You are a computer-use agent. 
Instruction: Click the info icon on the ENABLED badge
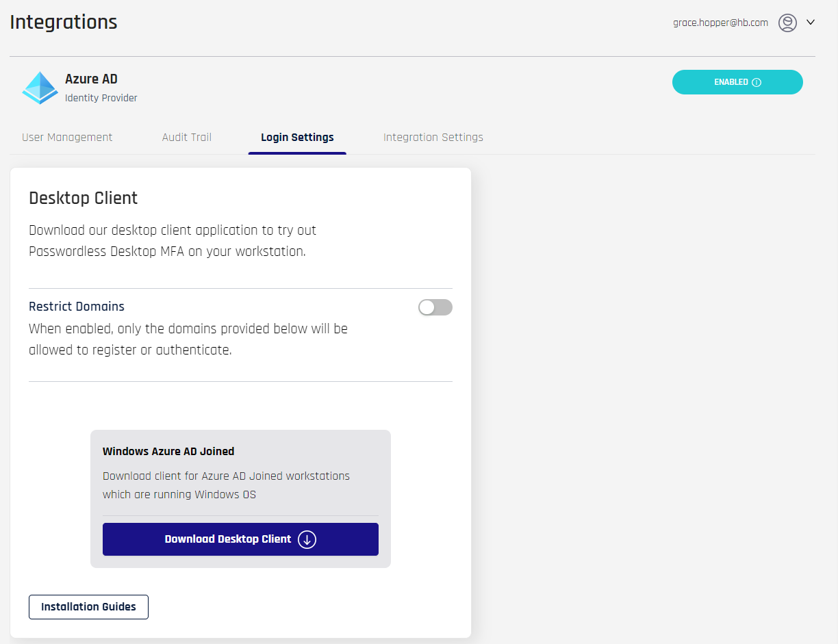click(x=757, y=82)
